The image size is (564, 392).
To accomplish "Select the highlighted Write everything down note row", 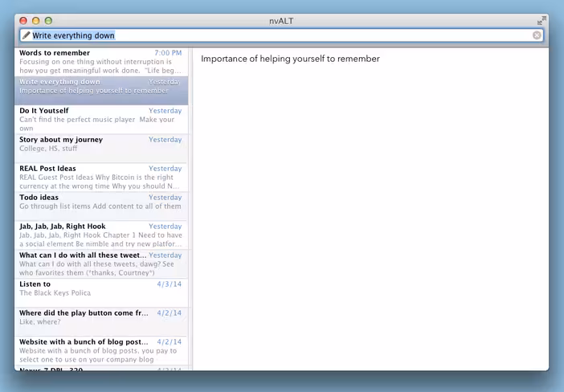I will 101,91.
